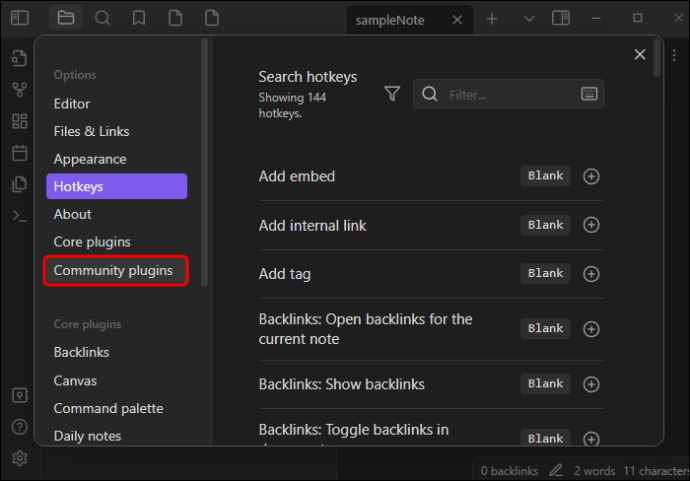This screenshot has width=690, height=481.
Task: Close the settings dialog
Action: (639, 54)
